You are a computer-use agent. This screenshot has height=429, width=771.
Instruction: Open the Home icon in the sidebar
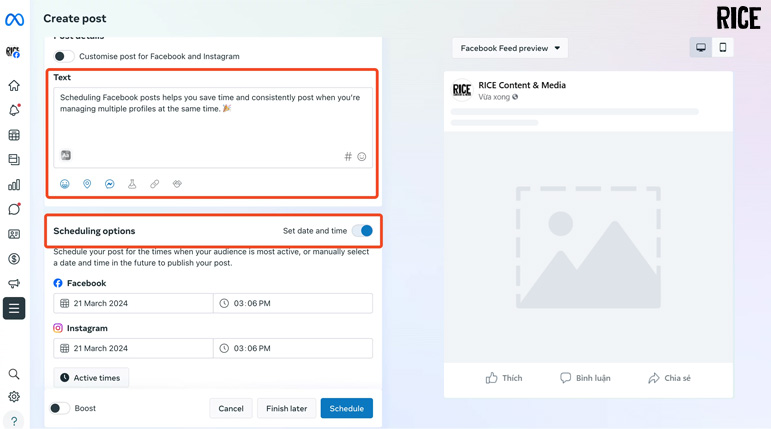pyautogui.click(x=14, y=86)
